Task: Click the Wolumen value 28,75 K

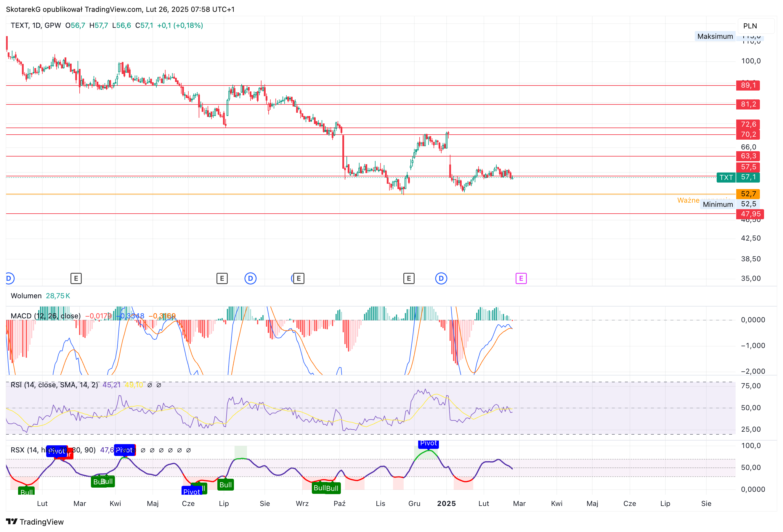Action: pos(58,296)
